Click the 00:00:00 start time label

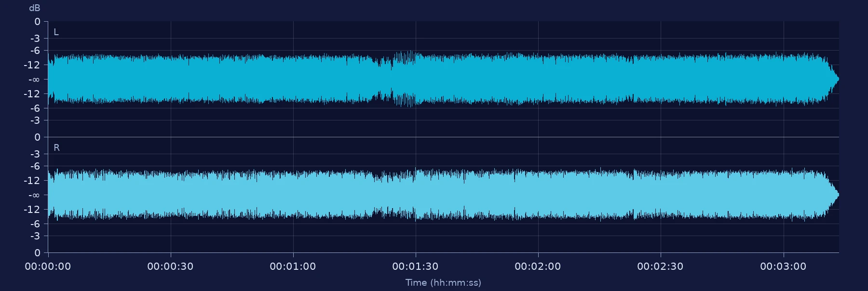click(48, 266)
